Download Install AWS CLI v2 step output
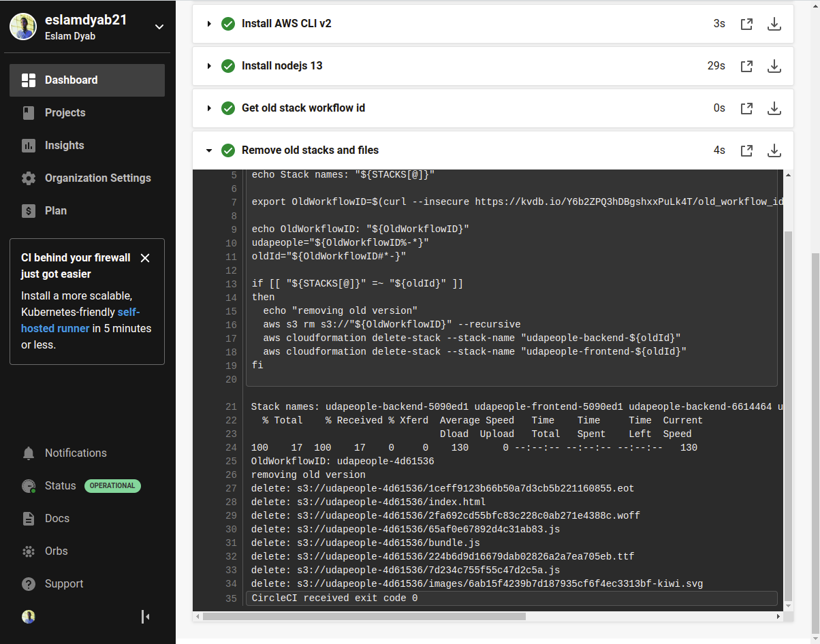This screenshot has width=820, height=644. [x=774, y=24]
